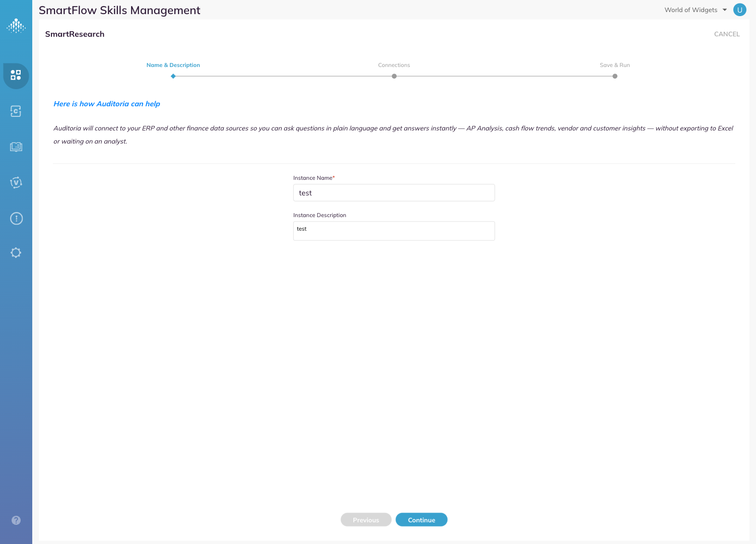Image resolution: width=756 pixels, height=544 pixels.
Task: Click 'Here is how Auditoria can help' heading
Action: 107,104
